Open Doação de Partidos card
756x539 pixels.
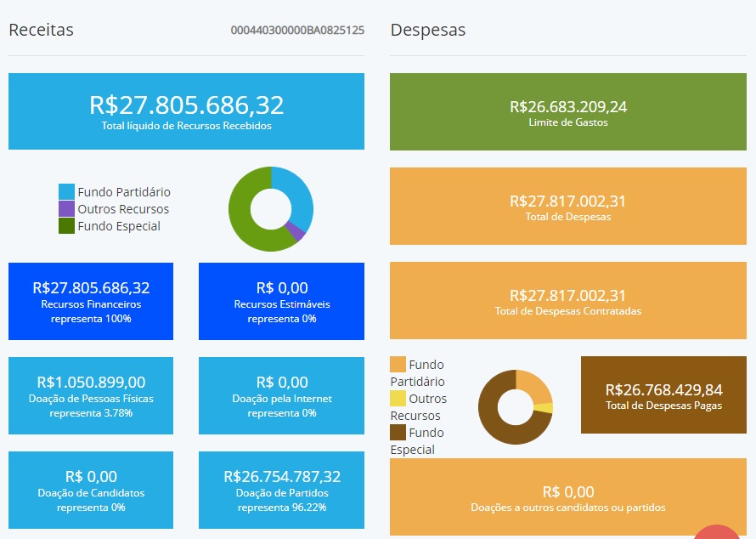[281, 490]
